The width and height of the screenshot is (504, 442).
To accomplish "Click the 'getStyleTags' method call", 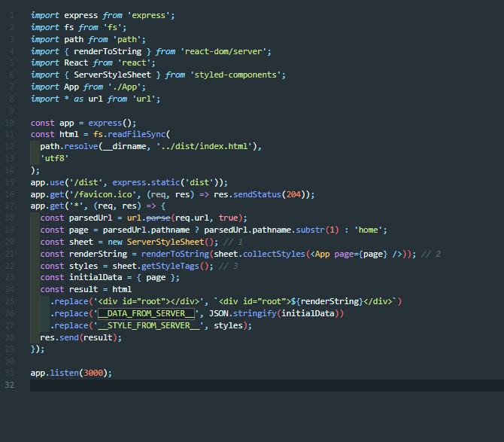I will [170, 266].
